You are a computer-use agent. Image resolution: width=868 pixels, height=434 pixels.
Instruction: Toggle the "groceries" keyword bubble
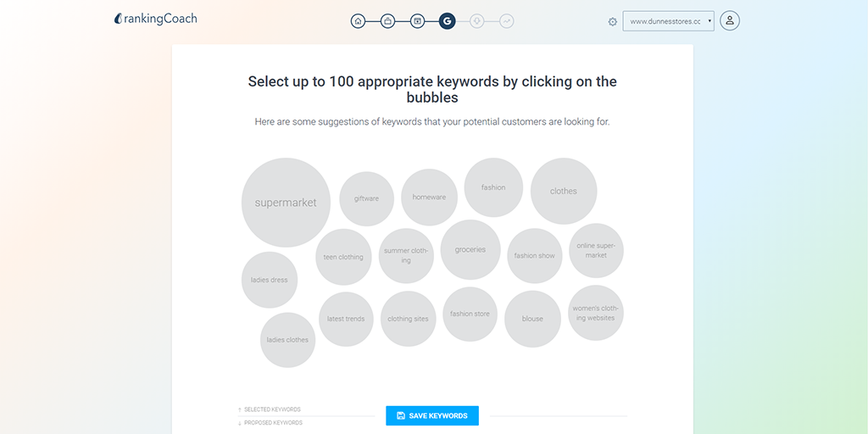coord(470,249)
